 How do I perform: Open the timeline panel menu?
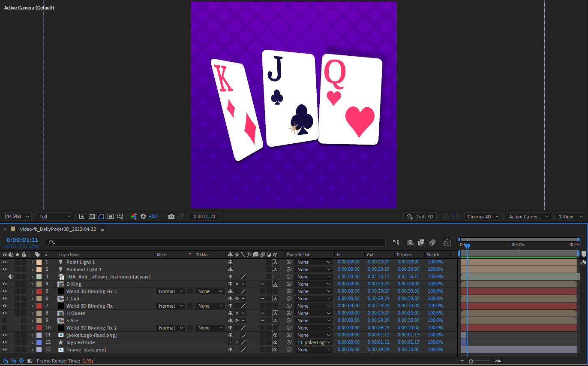(x=102, y=229)
